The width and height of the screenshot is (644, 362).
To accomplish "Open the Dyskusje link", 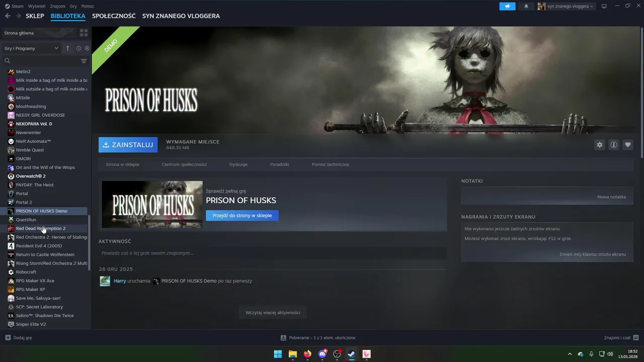I will coord(238,164).
